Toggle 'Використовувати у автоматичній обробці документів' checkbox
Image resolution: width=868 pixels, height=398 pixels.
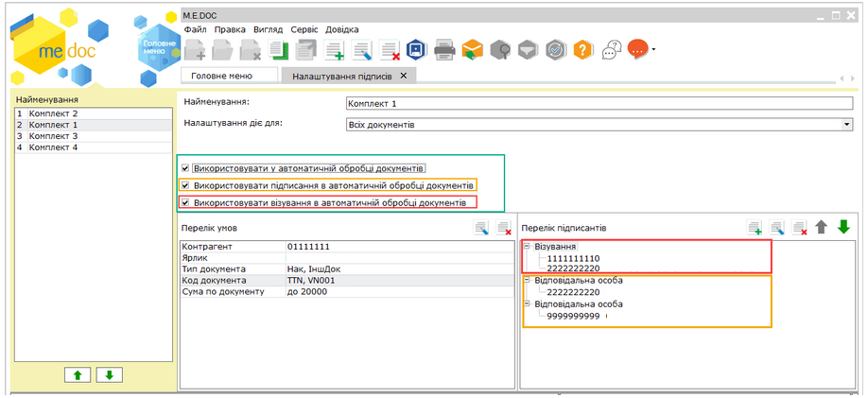coord(185,167)
